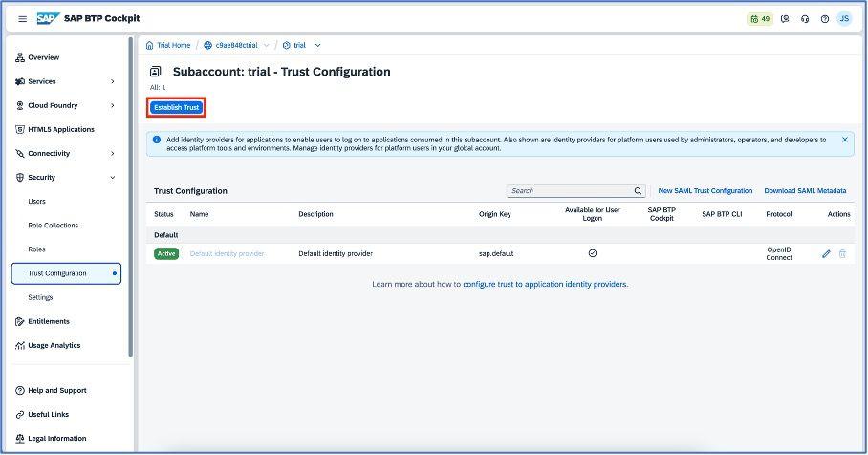This screenshot has height=455, width=868.
Task: Click the Help and Support icon
Action: click(20, 390)
